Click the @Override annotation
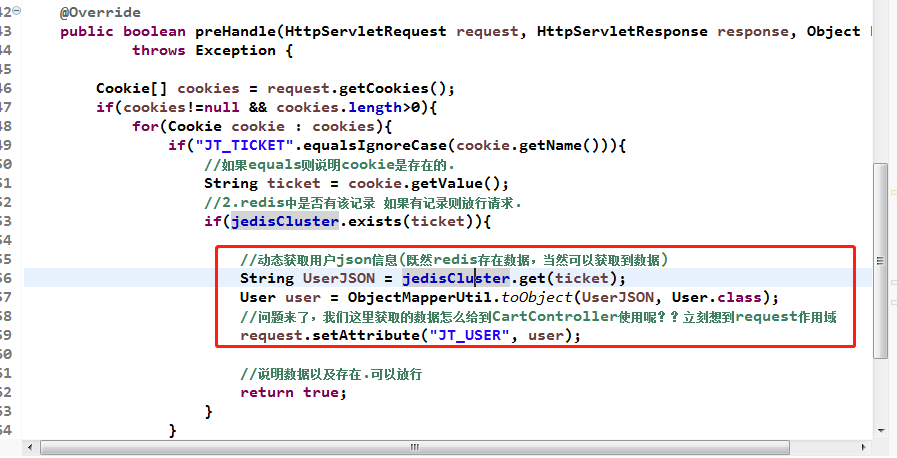The image size is (897, 458). coord(100,13)
